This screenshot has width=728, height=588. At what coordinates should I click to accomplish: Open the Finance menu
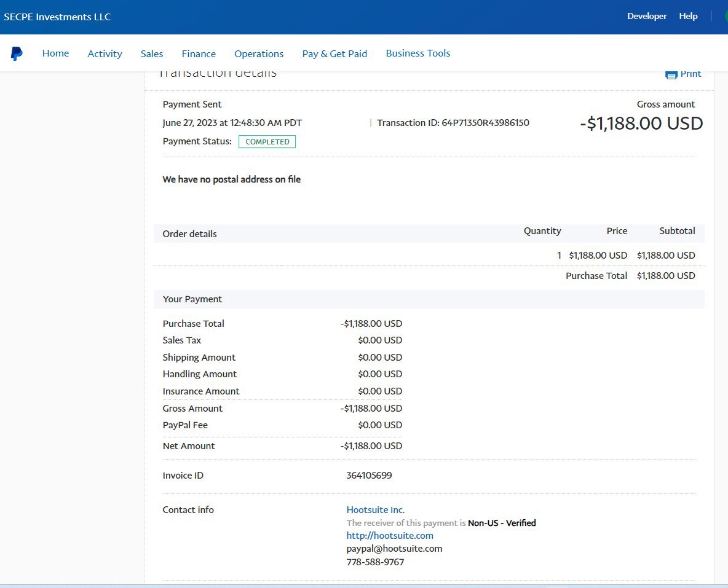[199, 54]
